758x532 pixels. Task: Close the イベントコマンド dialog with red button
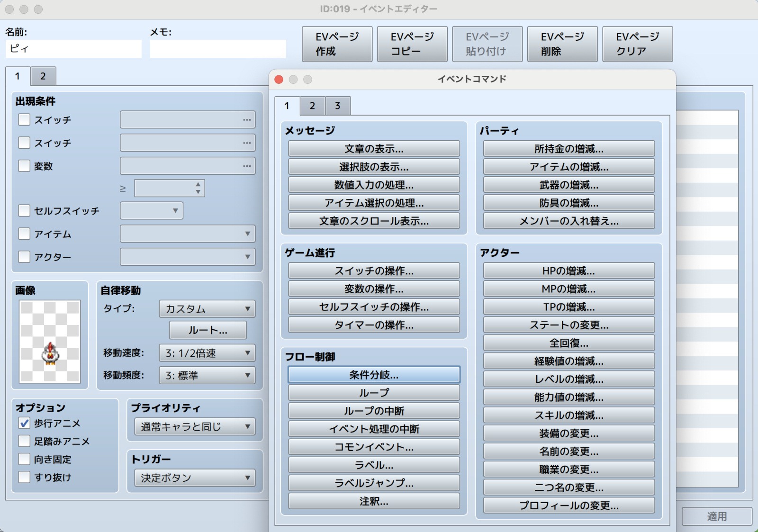pyautogui.click(x=279, y=79)
